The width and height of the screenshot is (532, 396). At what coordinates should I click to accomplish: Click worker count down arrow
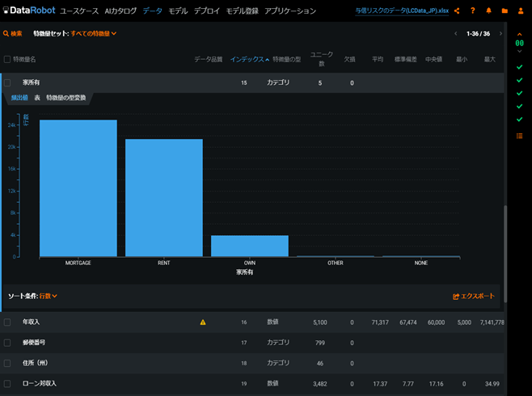(519, 52)
